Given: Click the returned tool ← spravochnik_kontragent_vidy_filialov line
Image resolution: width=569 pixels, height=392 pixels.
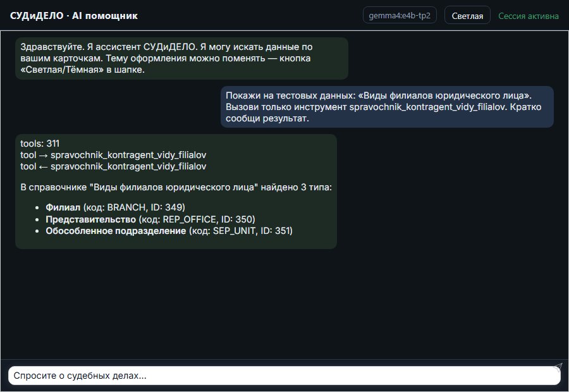Looking at the screenshot, I should click(x=113, y=166).
